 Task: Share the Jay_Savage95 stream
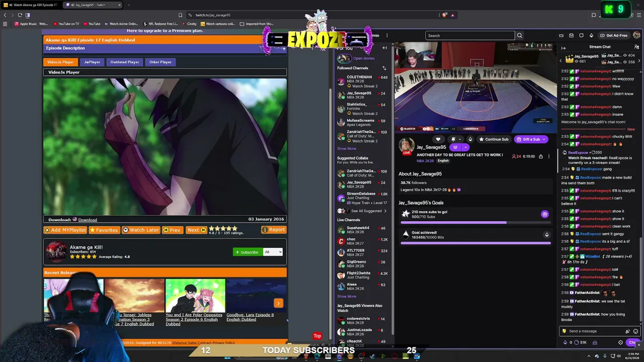click(541, 156)
